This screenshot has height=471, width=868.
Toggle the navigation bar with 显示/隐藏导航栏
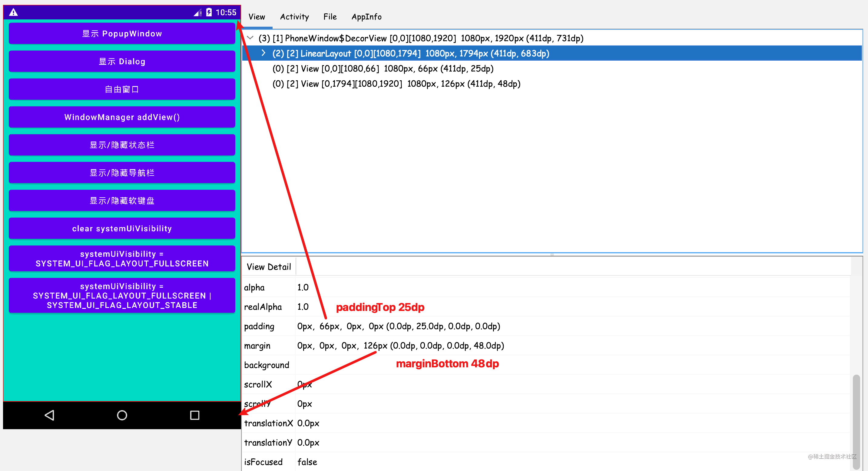(x=122, y=172)
